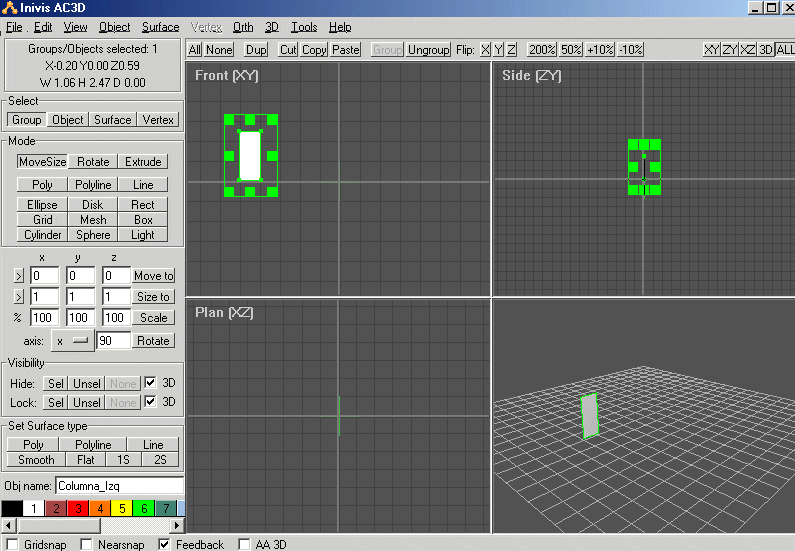Expand the Size to arrow button
The width and height of the screenshot is (795, 551).
tap(19, 297)
